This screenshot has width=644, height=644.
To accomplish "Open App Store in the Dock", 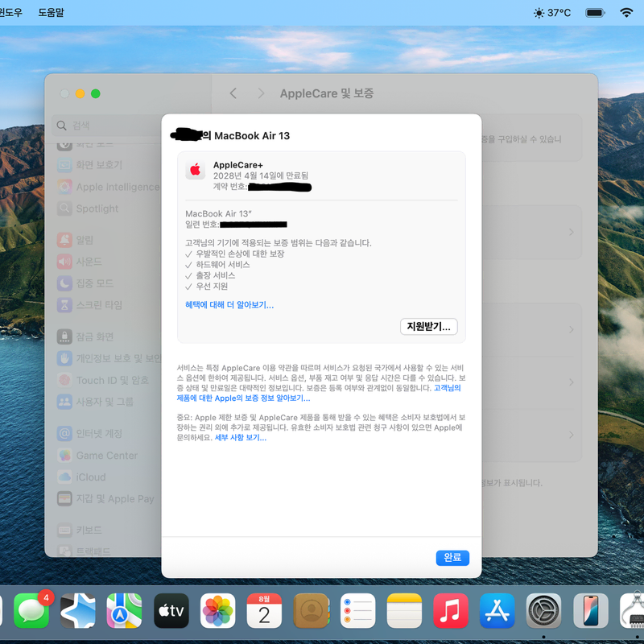I will 497,611.
